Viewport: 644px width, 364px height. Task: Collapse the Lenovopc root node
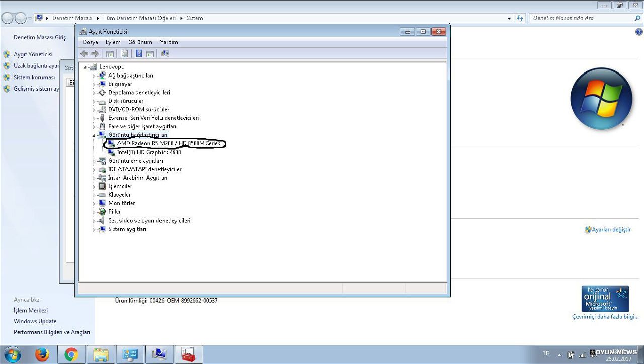(85, 67)
